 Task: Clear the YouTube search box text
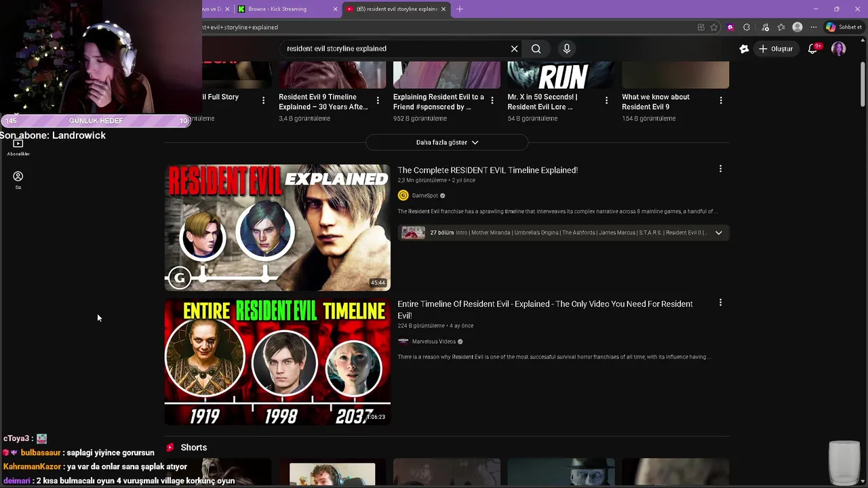click(x=514, y=49)
